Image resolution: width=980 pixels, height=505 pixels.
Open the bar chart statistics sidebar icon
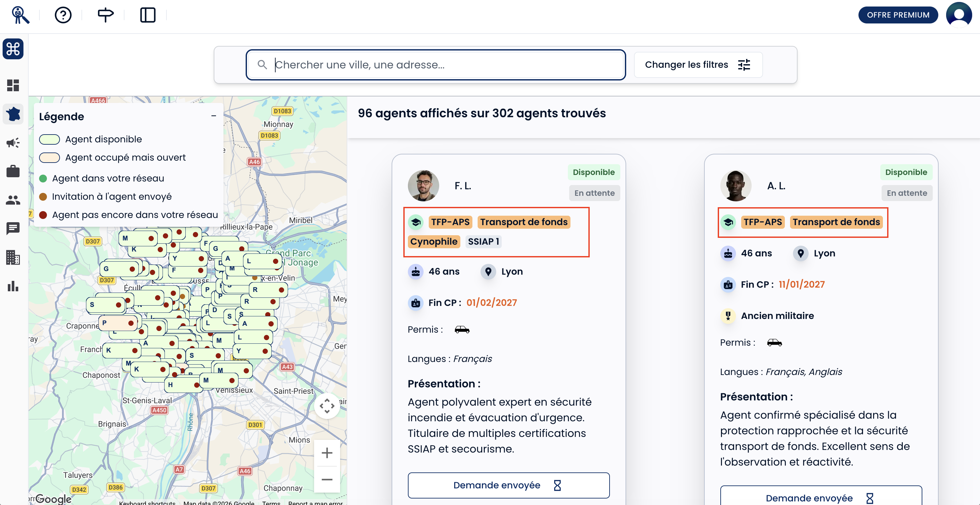pyautogui.click(x=13, y=286)
